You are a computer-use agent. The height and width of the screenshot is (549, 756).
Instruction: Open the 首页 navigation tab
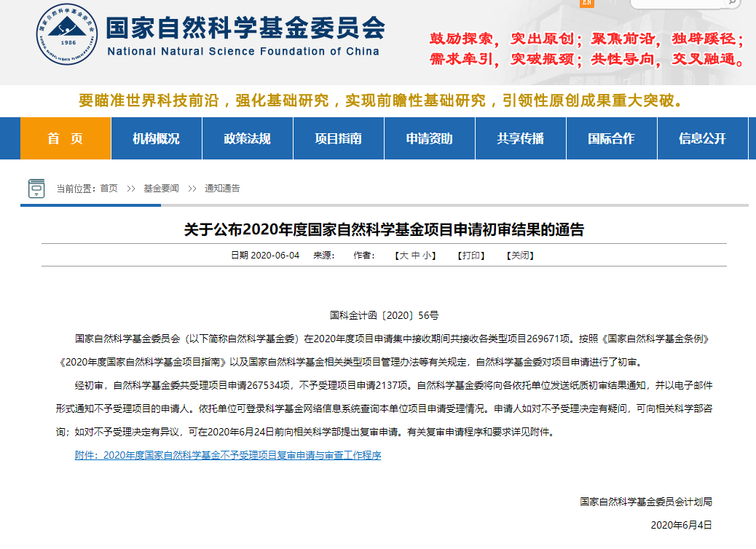pyautogui.click(x=66, y=138)
